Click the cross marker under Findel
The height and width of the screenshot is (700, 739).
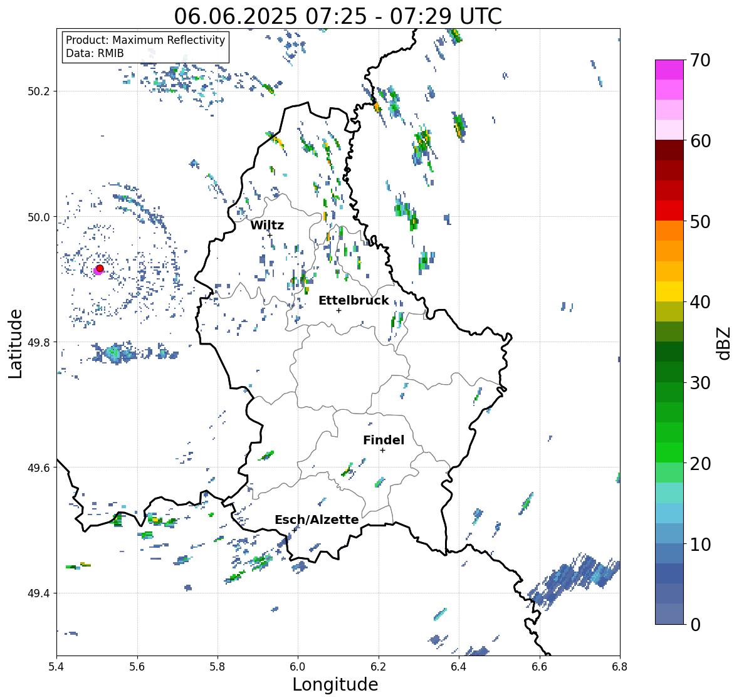[383, 451]
